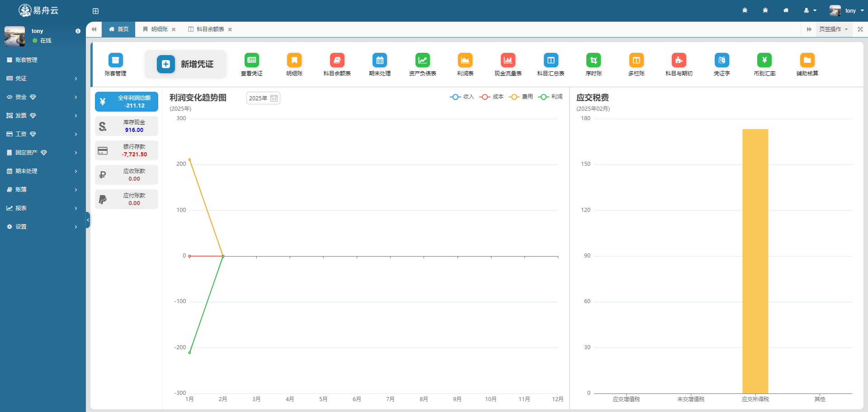Select the 应收账款 card
The width and height of the screenshot is (868, 412).
(x=127, y=175)
